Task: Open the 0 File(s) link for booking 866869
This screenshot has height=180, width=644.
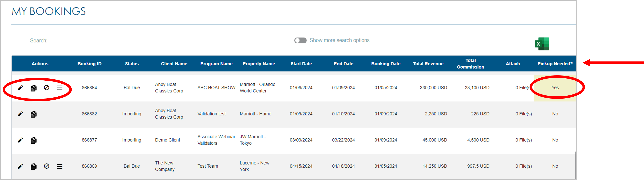Action: click(x=524, y=166)
